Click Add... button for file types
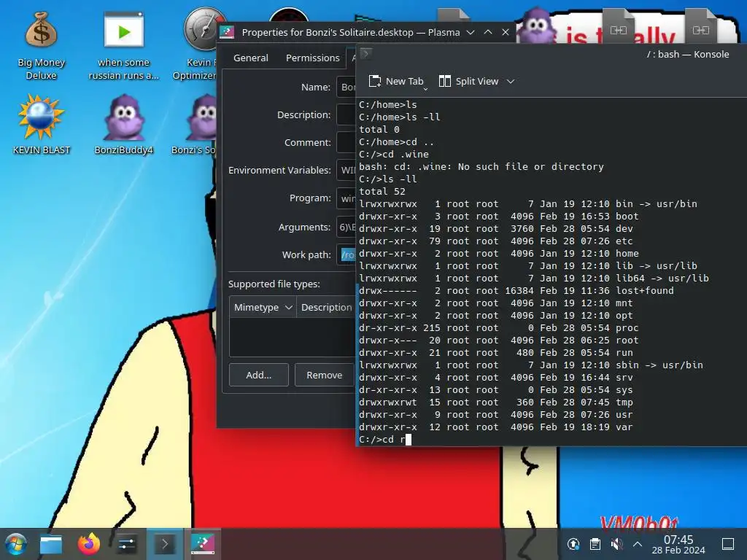Screen dimensions: 747x560 pos(259,376)
